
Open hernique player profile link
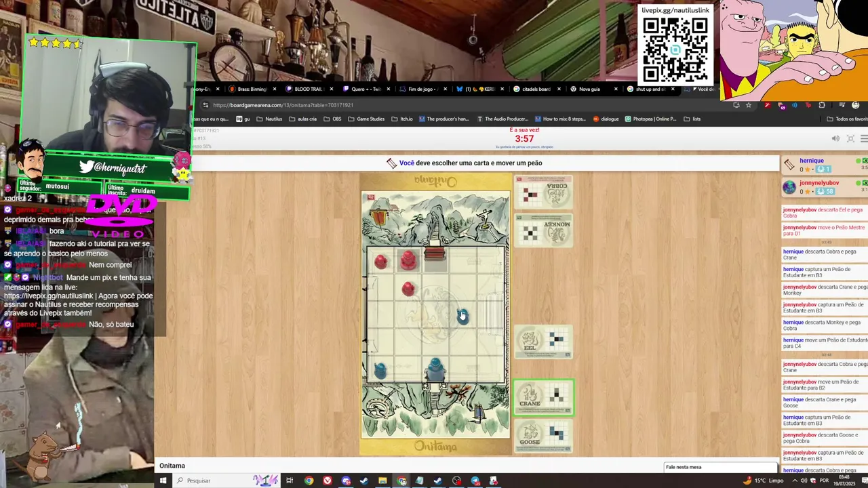pyautogui.click(x=811, y=161)
